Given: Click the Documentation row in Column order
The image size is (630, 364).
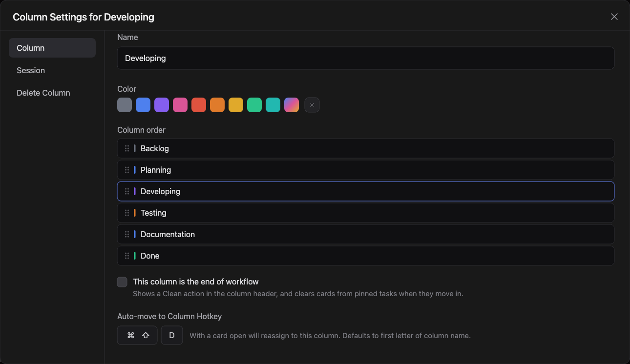Looking at the screenshot, I should pyautogui.click(x=366, y=234).
